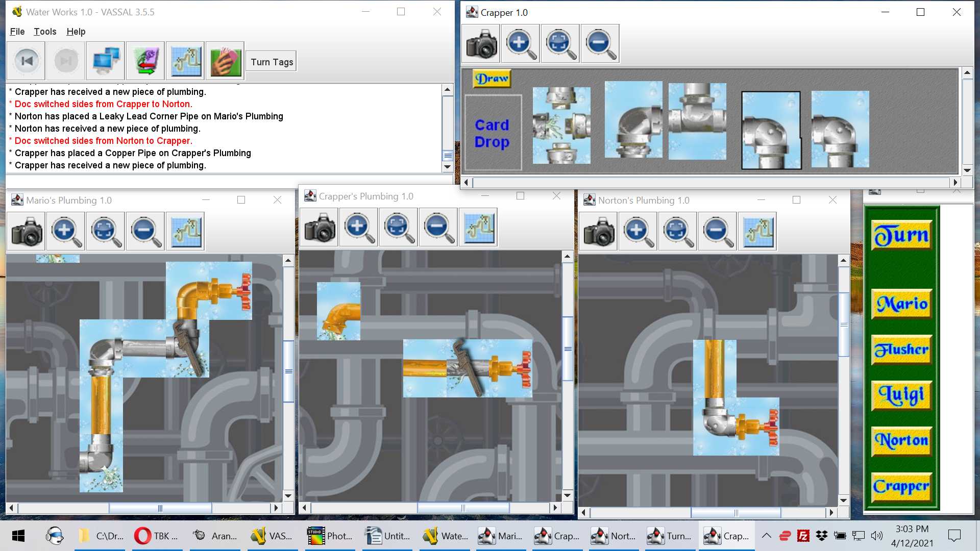Viewport: 980px width, 551px height.
Task: Click the copper corner valve tile in Mario's map
Action: pyautogui.click(x=209, y=291)
